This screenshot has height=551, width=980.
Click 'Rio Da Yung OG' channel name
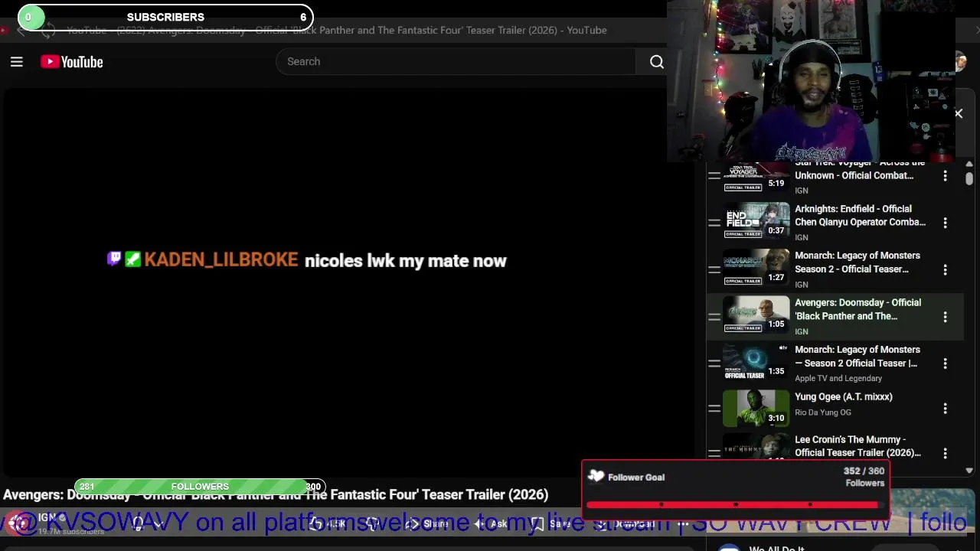(x=823, y=412)
